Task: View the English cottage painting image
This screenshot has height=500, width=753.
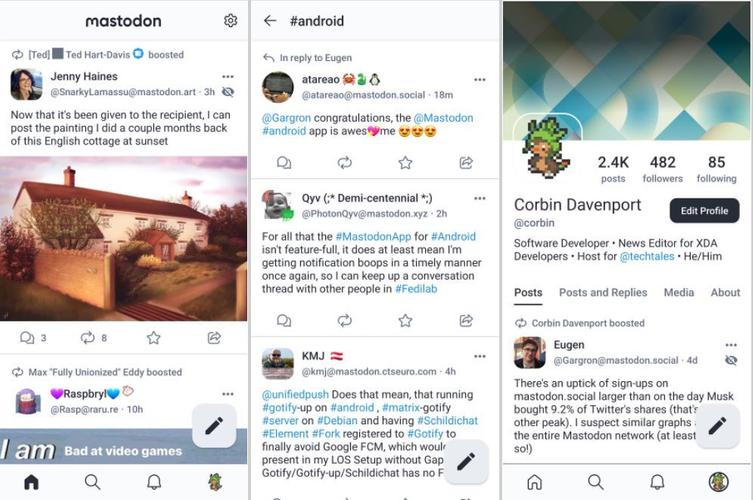Action: click(123, 238)
